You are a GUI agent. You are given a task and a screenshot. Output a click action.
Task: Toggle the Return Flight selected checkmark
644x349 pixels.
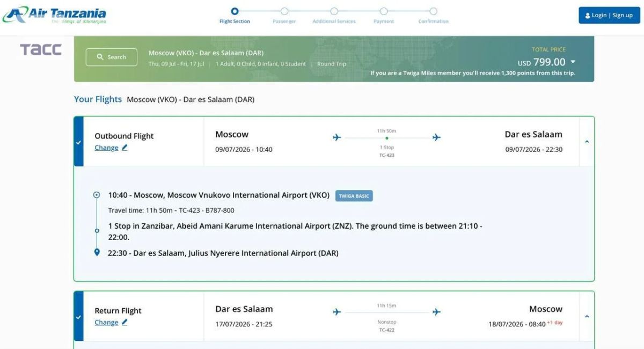click(79, 317)
